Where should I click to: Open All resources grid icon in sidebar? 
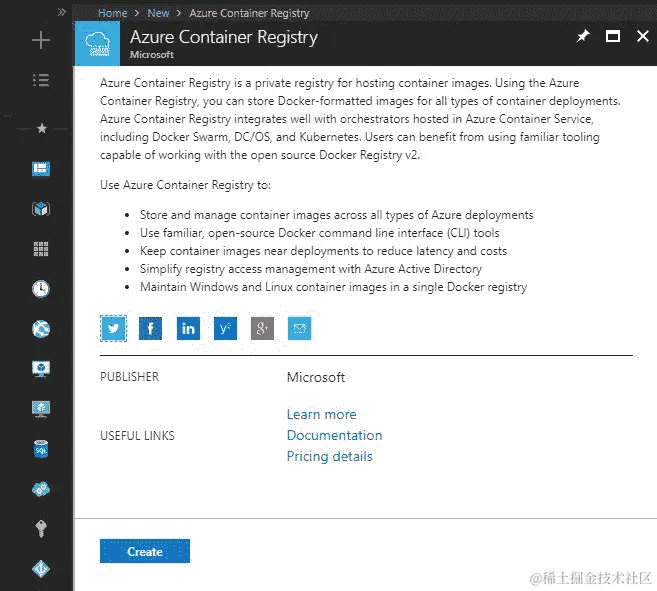click(41, 249)
